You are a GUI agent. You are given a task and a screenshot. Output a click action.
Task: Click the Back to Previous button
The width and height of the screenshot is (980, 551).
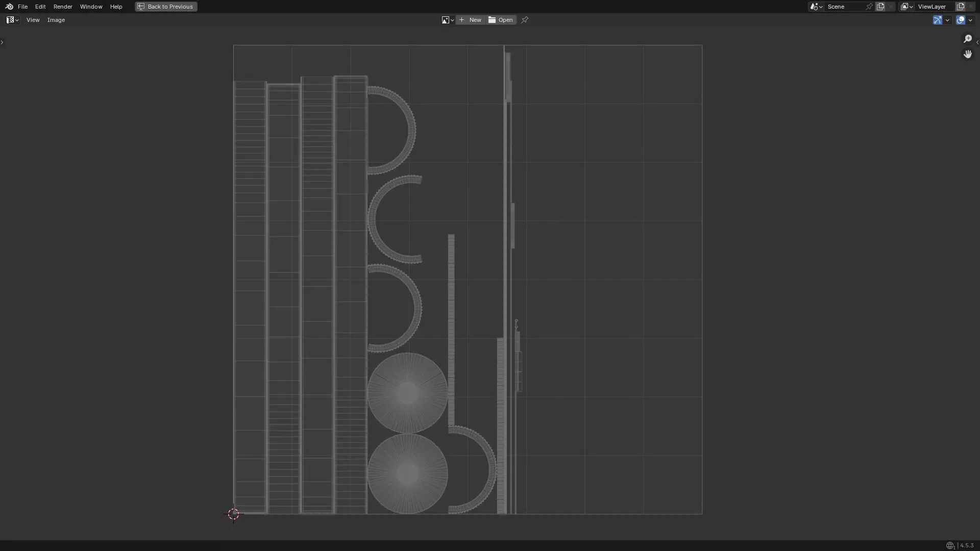pyautogui.click(x=166, y=7)
